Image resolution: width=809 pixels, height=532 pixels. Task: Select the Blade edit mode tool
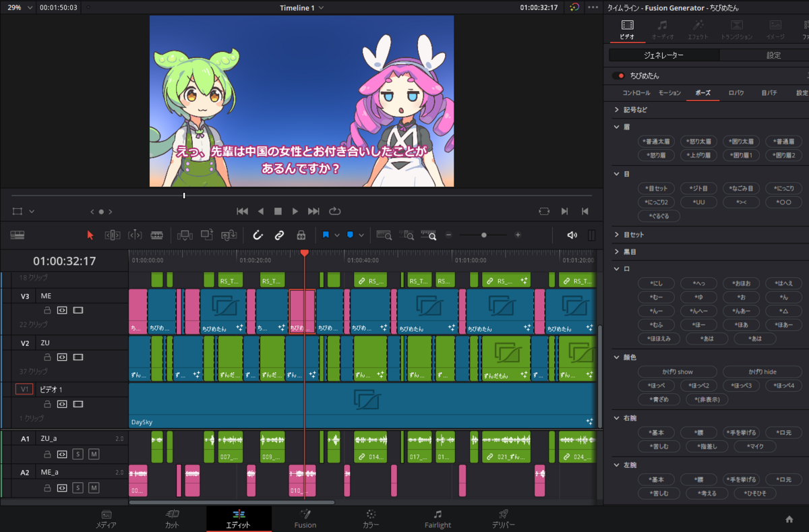point(157,235)
